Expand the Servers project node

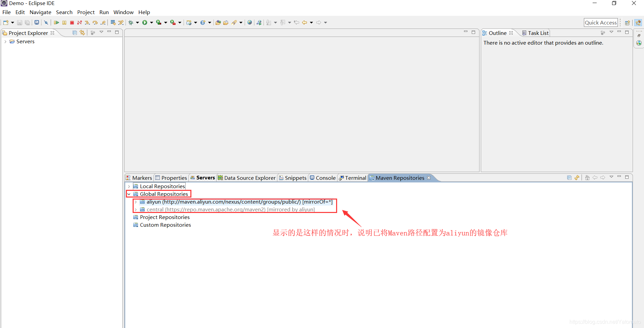tap(5, 42)
